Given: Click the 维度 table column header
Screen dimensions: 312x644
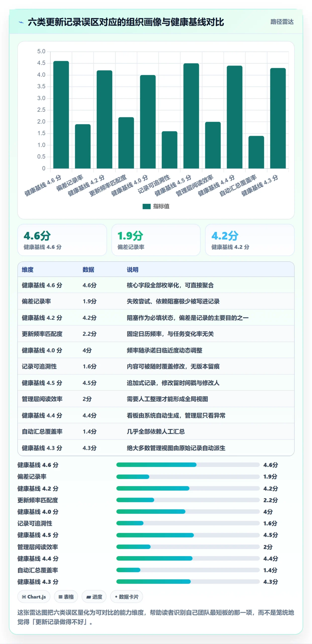Looking at the screenshot, I should 28,270.
